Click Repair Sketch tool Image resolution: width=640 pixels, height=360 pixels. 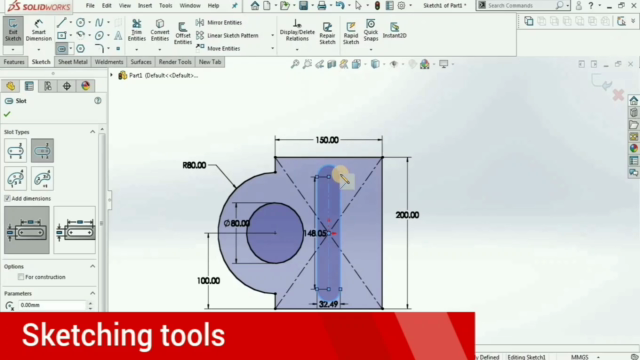(327, 33)
